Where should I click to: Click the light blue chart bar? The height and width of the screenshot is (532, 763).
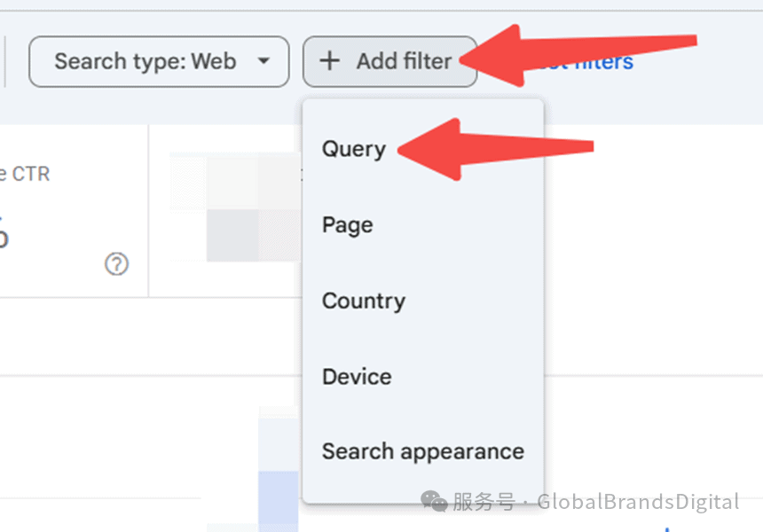pos(278,501)
